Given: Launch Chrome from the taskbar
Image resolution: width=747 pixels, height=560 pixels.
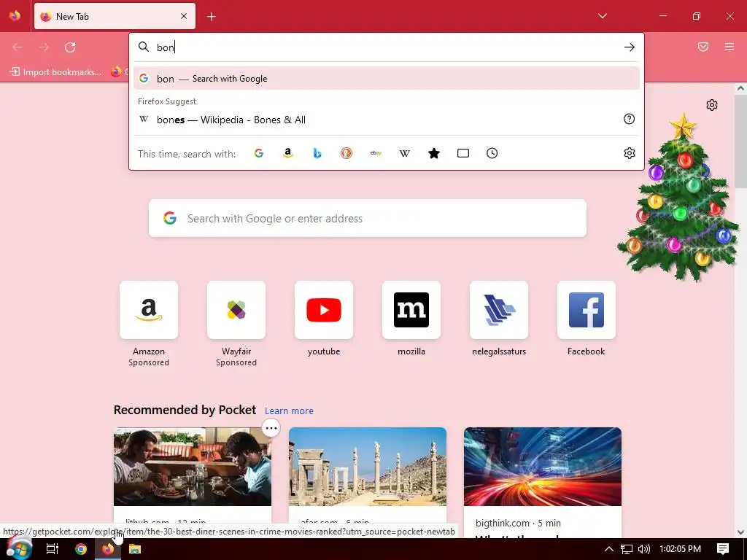Looking at the screenshot, I should 81,549.
